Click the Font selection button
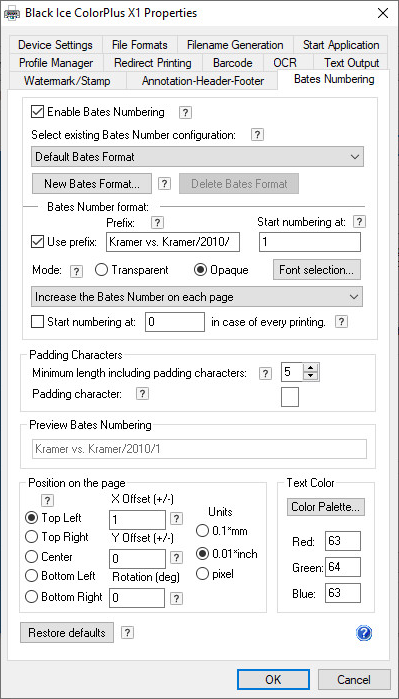Image resolution: width=399 pixels, height=699 pixels. [x=317, y=270]
